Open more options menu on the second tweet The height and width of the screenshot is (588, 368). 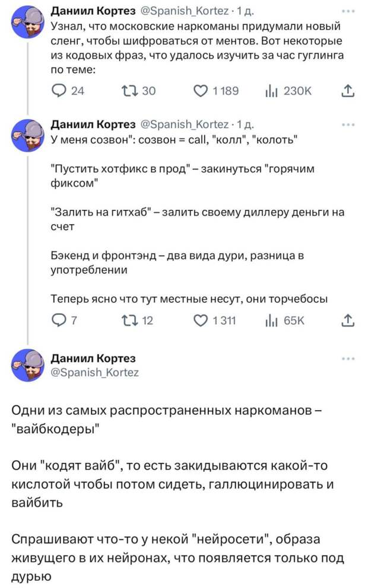(348, 124)
